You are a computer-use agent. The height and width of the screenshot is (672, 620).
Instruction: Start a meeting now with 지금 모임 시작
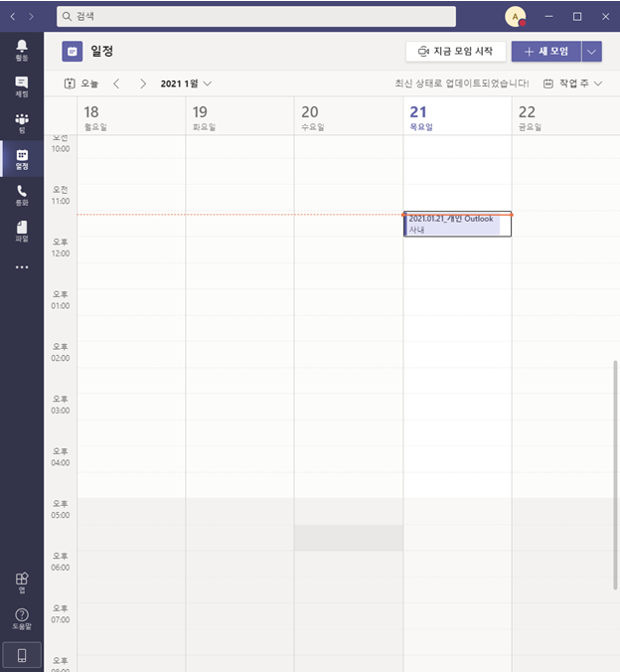455,52
